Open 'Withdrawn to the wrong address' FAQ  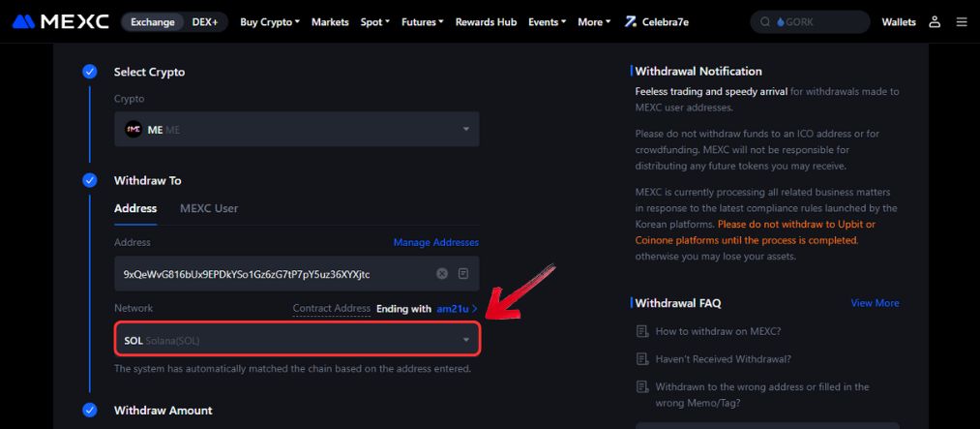tap(762, 394)
